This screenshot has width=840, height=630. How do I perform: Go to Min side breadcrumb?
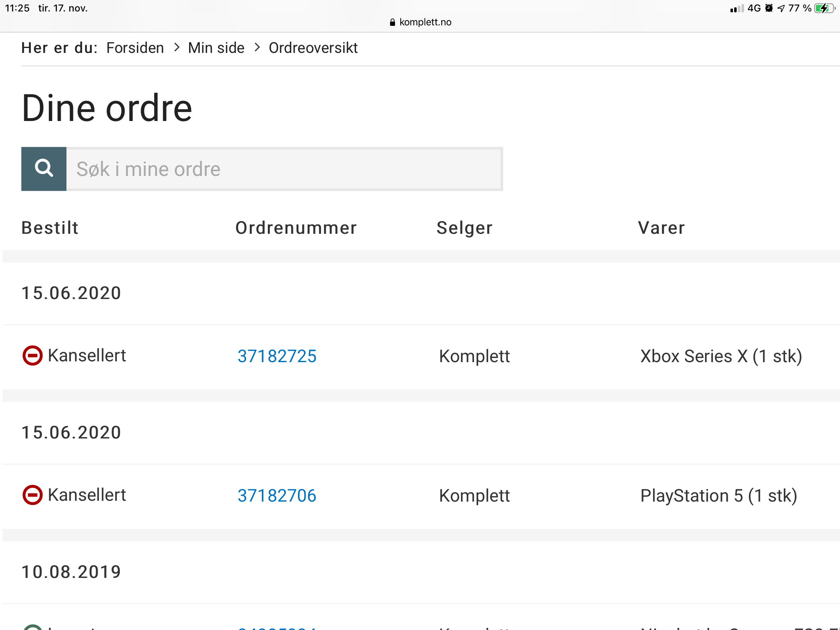pos(216,48)
